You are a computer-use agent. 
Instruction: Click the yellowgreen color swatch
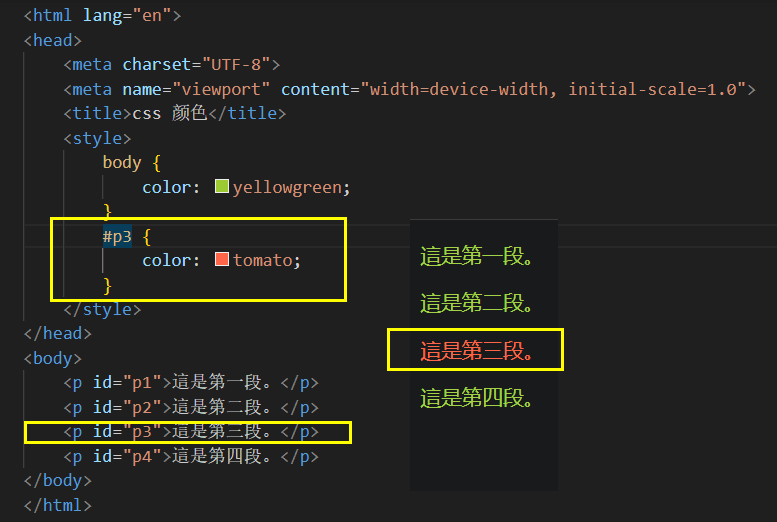222,187
